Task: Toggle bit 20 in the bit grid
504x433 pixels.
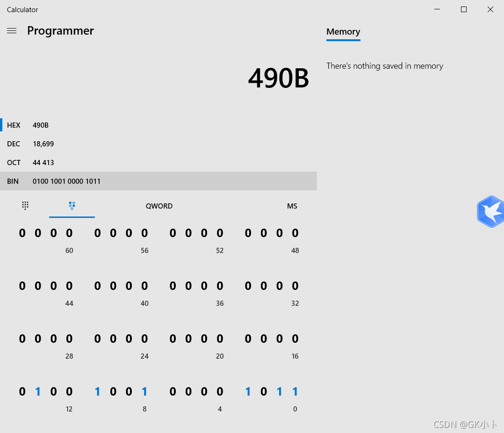Action: coord(220,339)
